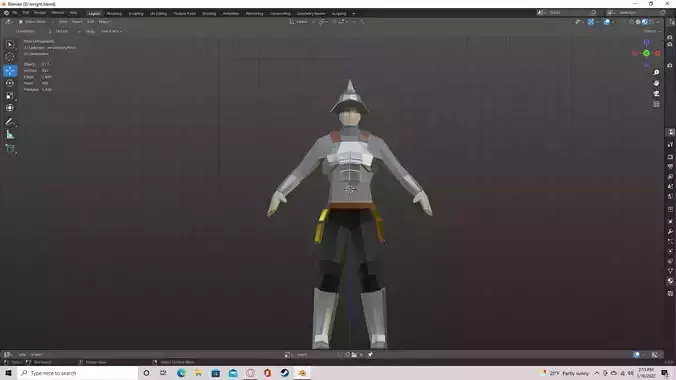Click the blue Z axis gizmo ball
The width and height of the screenshot is (676, 380).
646,42
